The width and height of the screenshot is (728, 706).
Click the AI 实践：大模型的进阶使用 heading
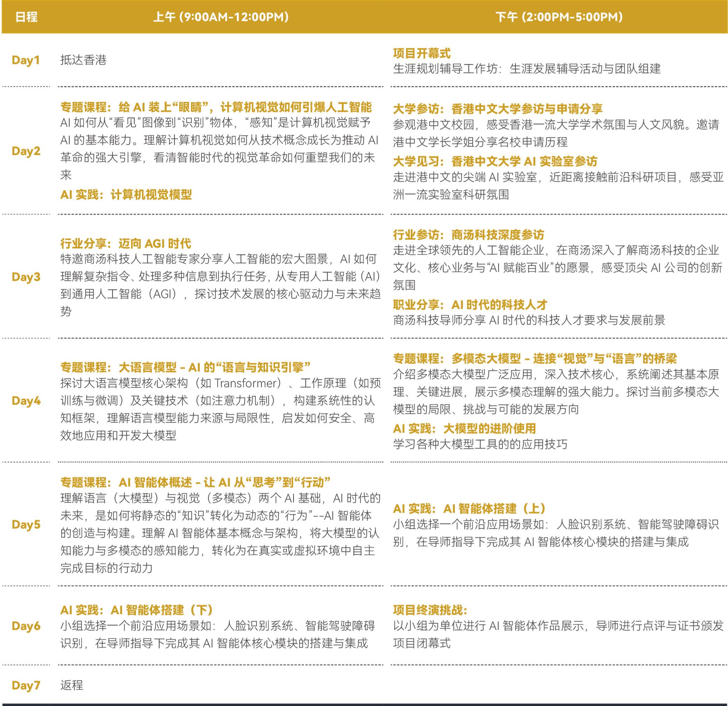464,429
